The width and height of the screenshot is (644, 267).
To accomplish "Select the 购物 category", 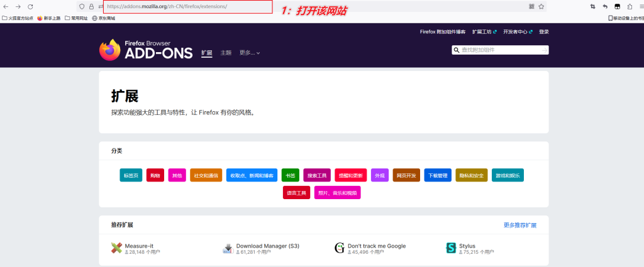I will (155, 175).
